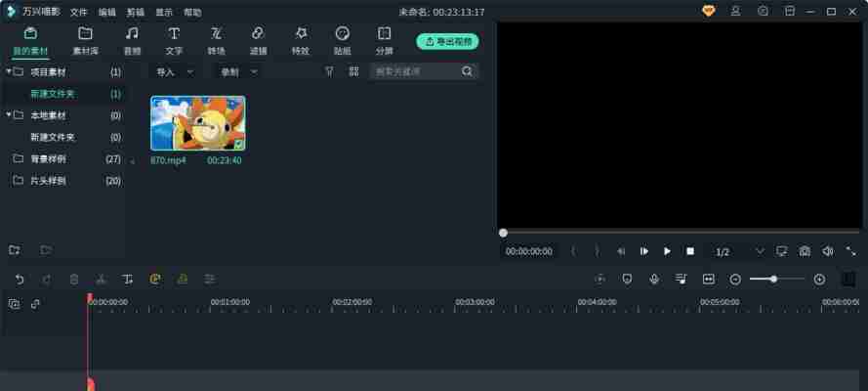This screenshot has height=391, width=868.
Task: Open the 文件 menu
Action: 79,12
